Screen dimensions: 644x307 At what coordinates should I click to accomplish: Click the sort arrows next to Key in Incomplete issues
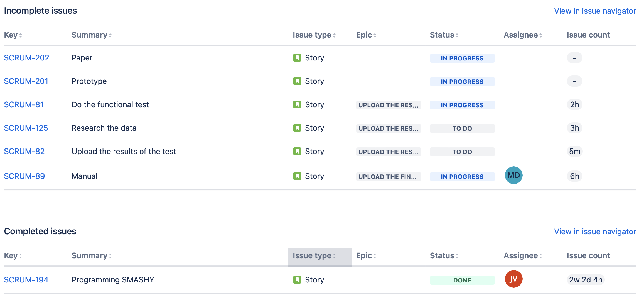[x=21, y=35]
